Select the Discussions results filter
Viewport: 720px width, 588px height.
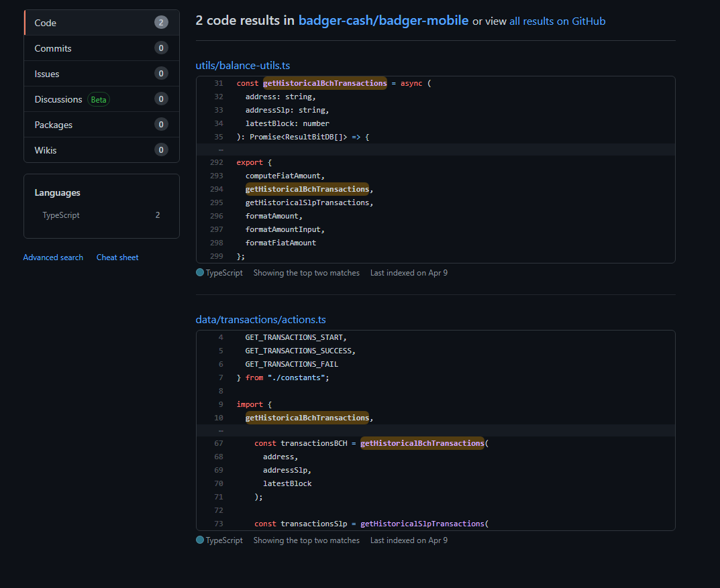pyautogui.click(x=101, y=99)
